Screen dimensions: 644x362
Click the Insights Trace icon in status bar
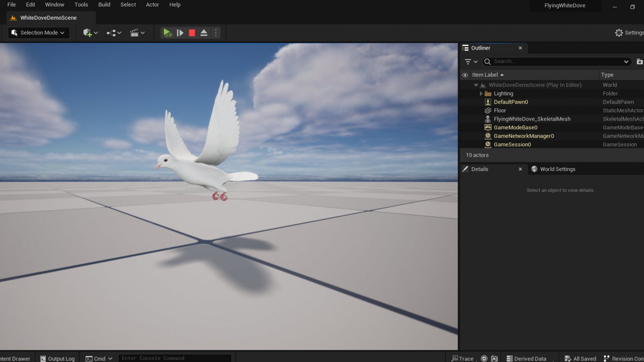463,358
